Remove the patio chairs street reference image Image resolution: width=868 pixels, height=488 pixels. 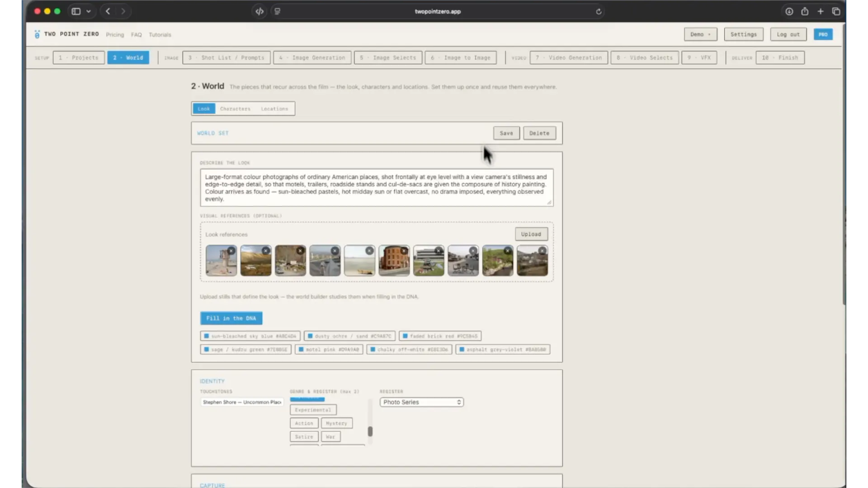pos(473,251)
